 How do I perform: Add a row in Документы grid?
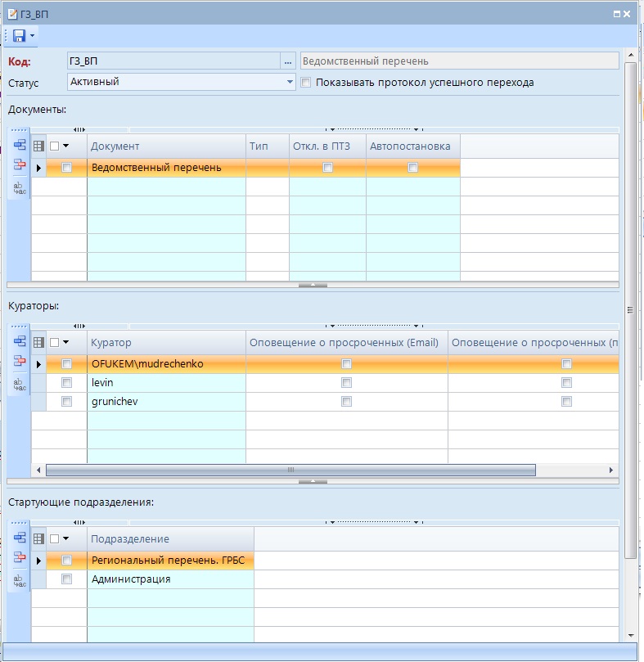(20, 145)
